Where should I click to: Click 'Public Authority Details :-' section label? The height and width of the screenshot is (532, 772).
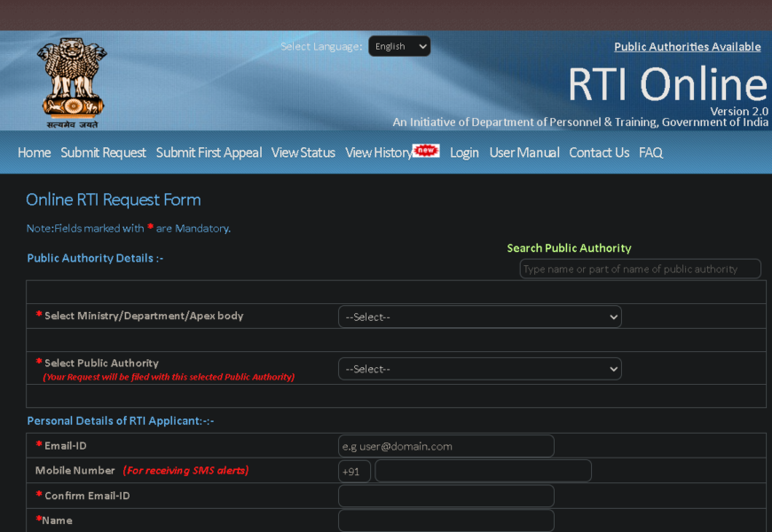point(95,258)
